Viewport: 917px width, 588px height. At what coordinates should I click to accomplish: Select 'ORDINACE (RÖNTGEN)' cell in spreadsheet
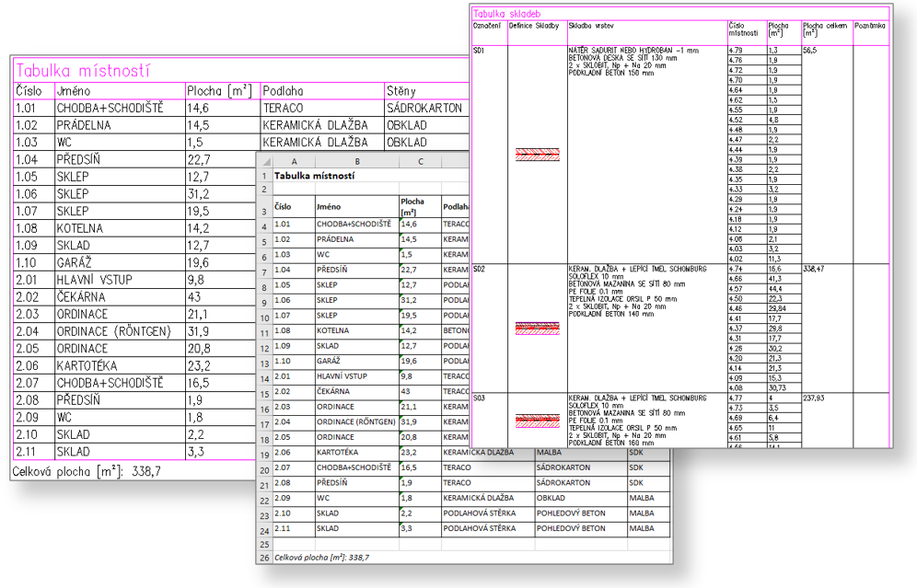[354, 421]
